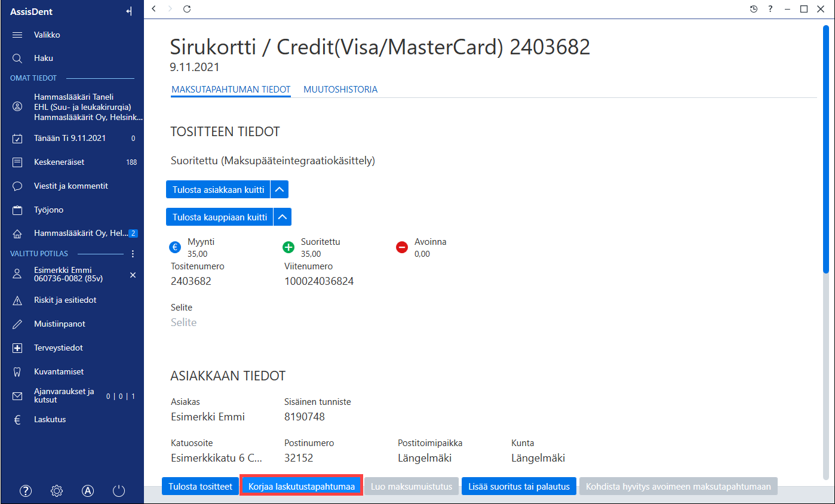Open Terveystiedot section

(72, 348)
